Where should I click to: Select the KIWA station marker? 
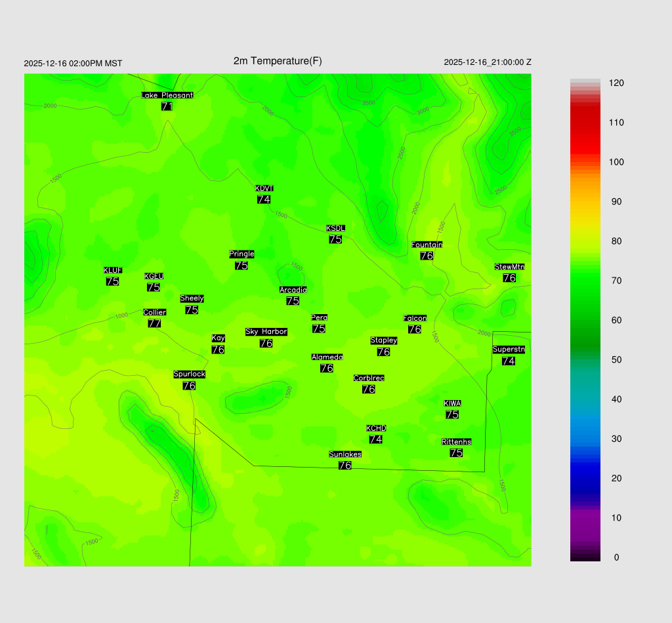[x=452, y=403]
